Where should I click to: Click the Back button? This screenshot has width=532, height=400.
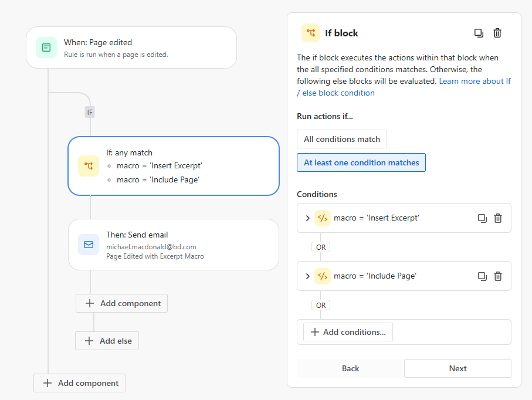click(x=351, y=368)
